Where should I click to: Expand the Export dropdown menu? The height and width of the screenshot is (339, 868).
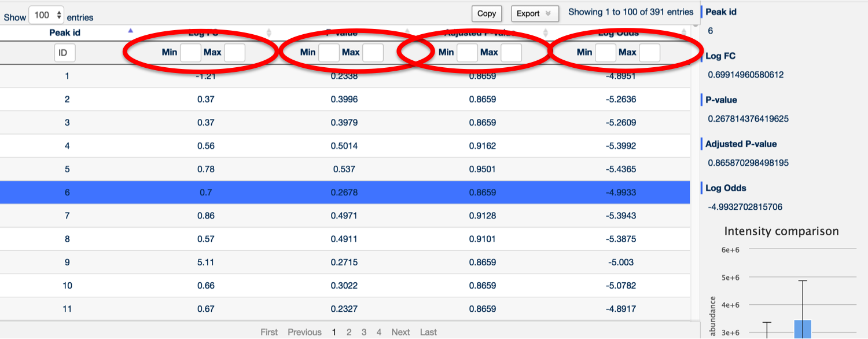(x=535, y=13)
